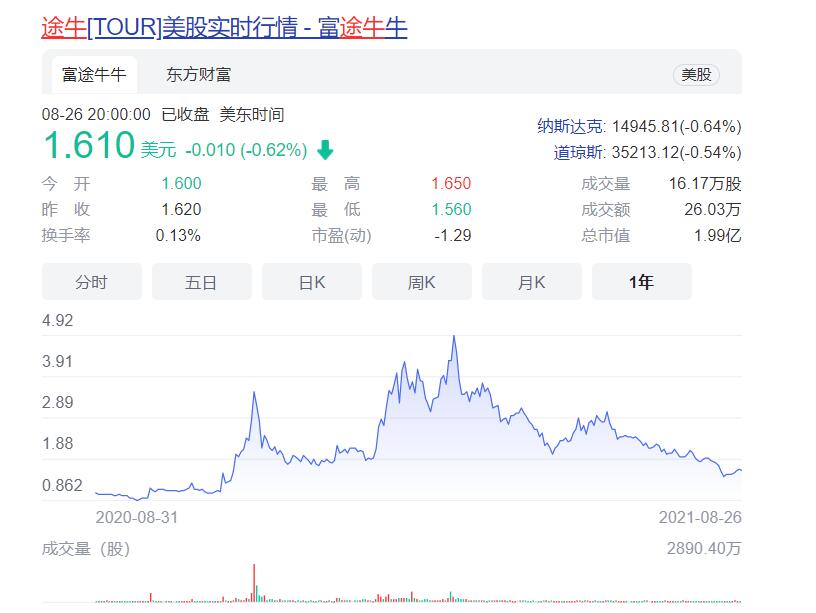This screenshot has height=613, width=816.
Task: Click the 成交量 value 16.17万股
Action: coord(705,183)
